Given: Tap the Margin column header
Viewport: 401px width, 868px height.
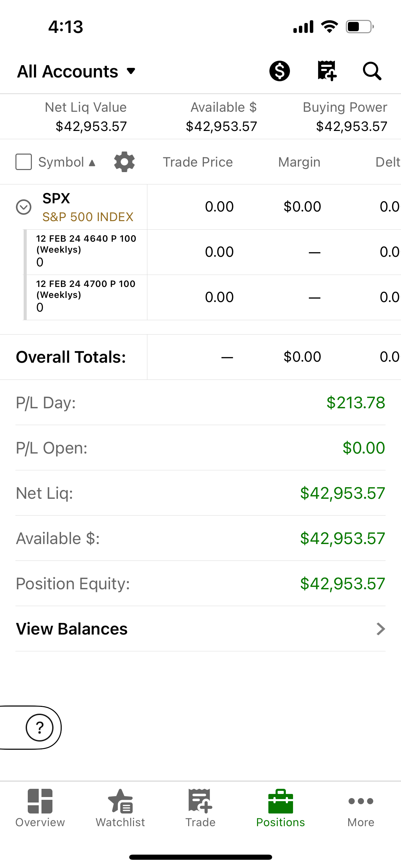Looking at the screenshot, I should point(299,162).
